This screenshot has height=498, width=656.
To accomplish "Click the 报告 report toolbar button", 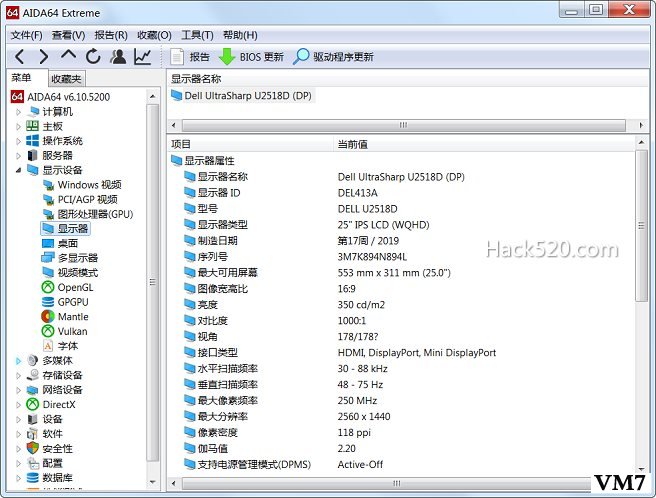I will click(190, 56).
